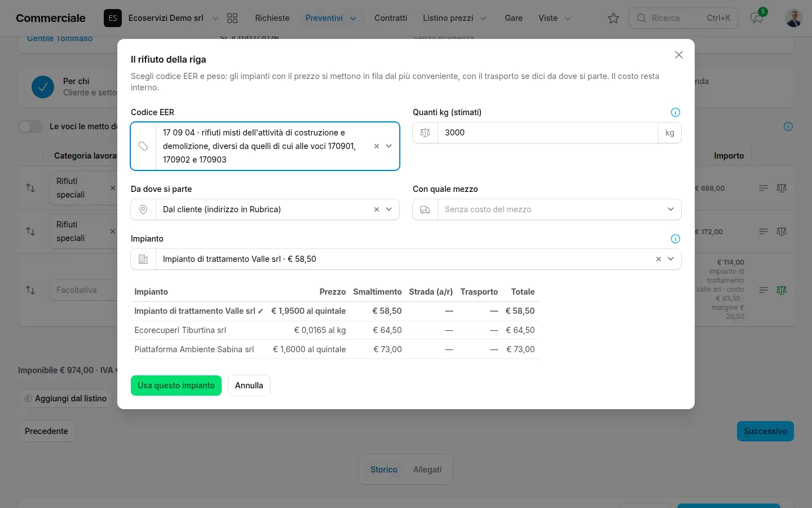This screenshot has height=508, width=812.
Task: Click the Successivo button
Action: click(765, 431)
